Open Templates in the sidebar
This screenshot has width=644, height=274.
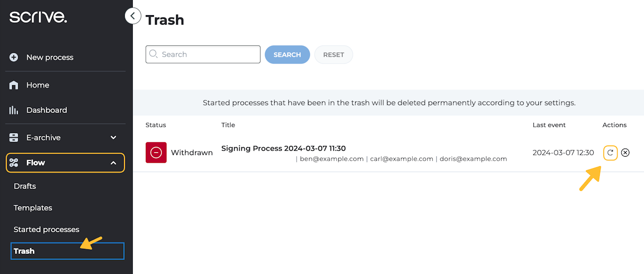pyautogui.click(x=33, y=208)
